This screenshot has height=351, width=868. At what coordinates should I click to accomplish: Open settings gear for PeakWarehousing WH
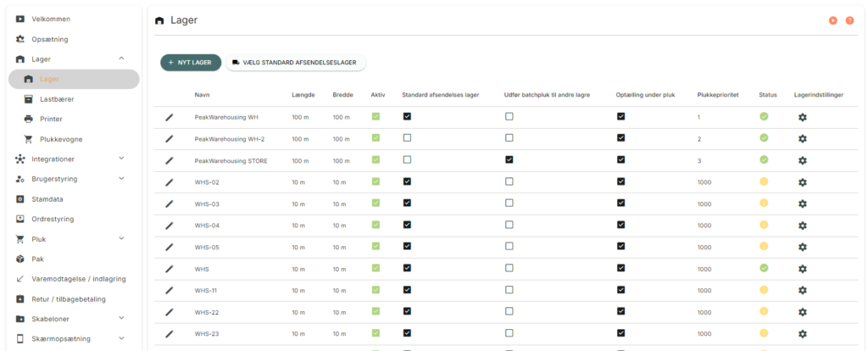click(802, 117)
